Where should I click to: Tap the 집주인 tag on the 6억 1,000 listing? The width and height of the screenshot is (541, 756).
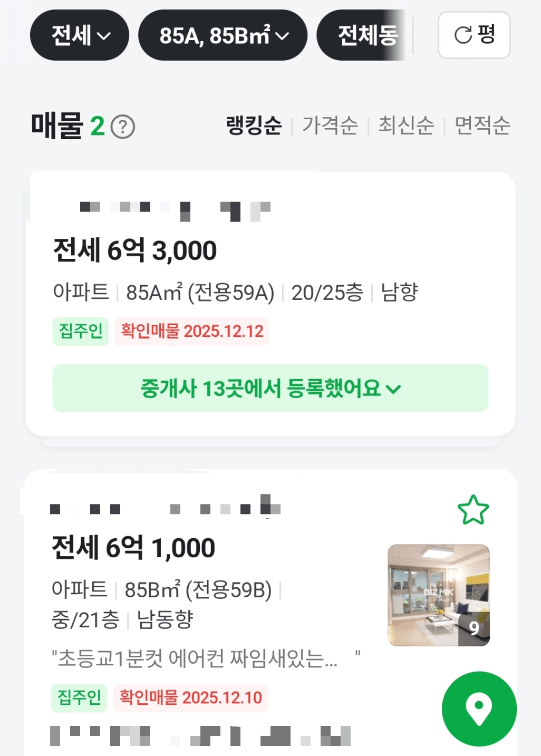coord(79,697)
